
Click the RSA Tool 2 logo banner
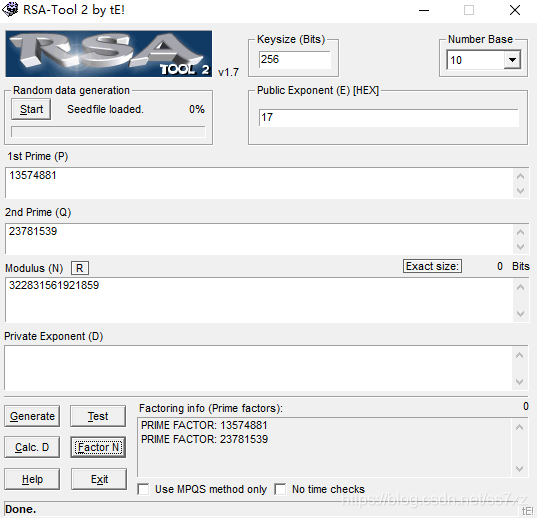(x=109, y=54)
